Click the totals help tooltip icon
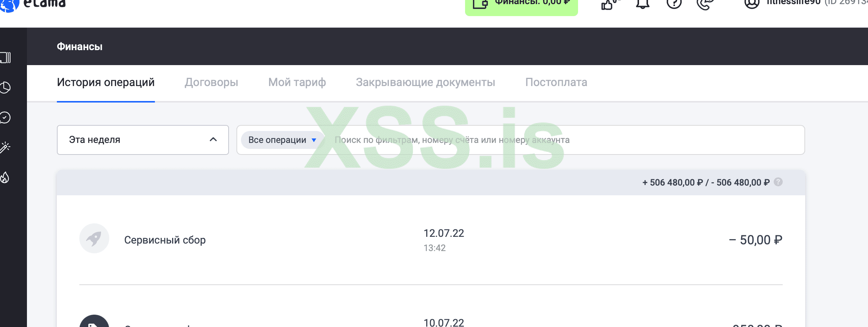Screen dimensions: 868x327 click(778, 182)
